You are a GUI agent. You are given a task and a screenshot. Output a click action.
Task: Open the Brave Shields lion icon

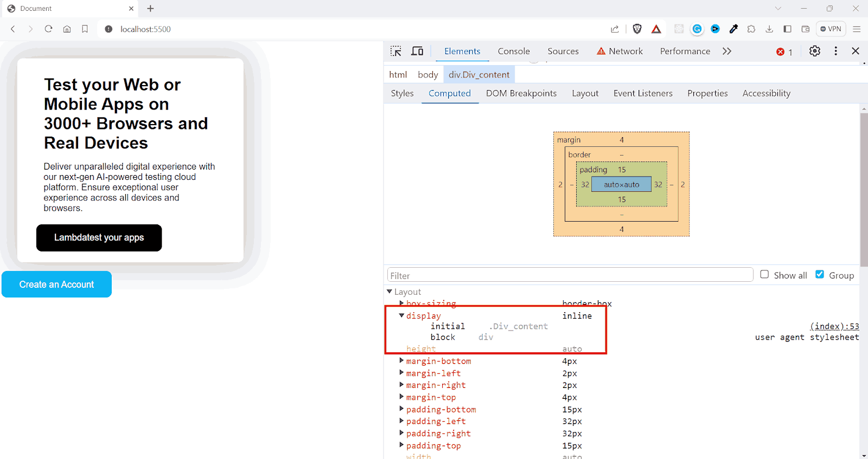click(637, 29)
